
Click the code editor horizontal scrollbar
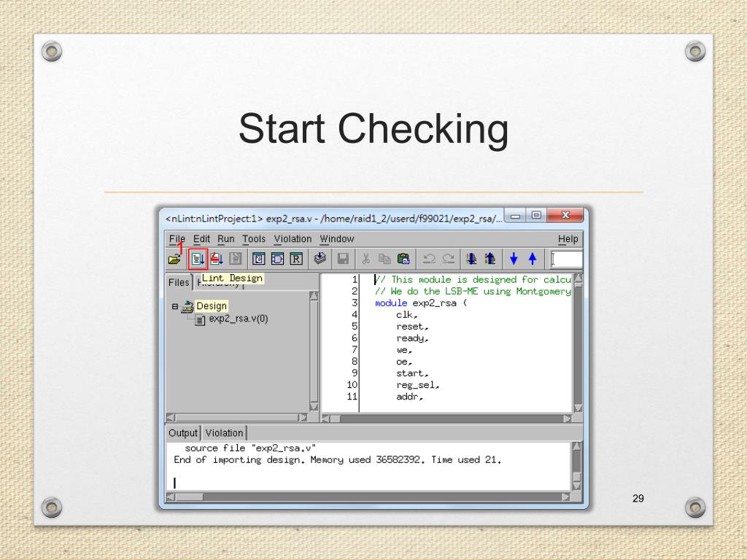point(446,419)
